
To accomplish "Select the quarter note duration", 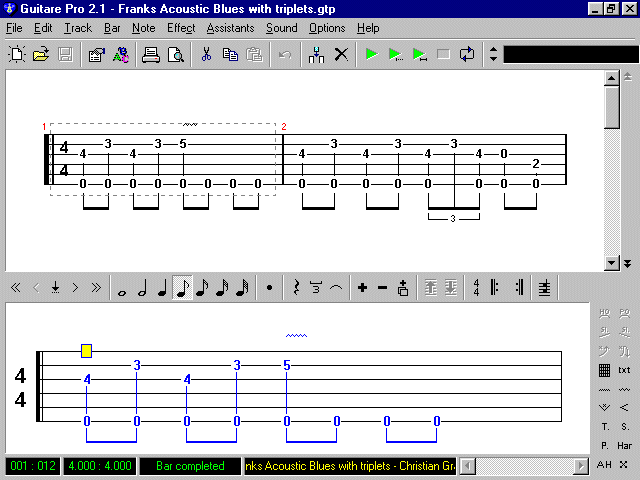I will coord(162,288).
